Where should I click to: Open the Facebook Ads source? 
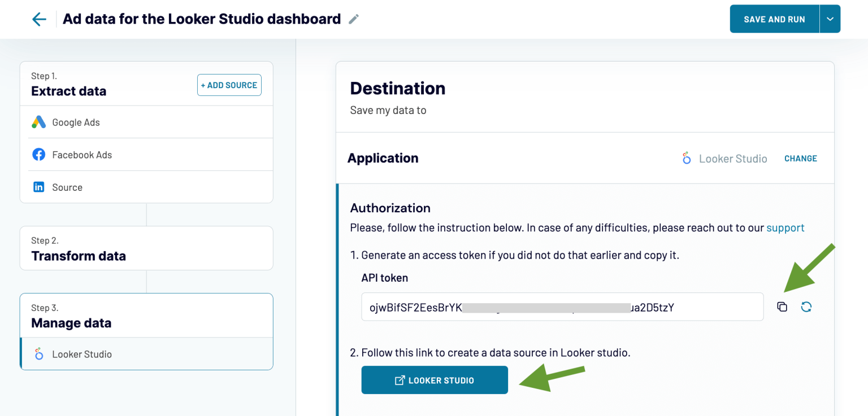pos(81,154)
